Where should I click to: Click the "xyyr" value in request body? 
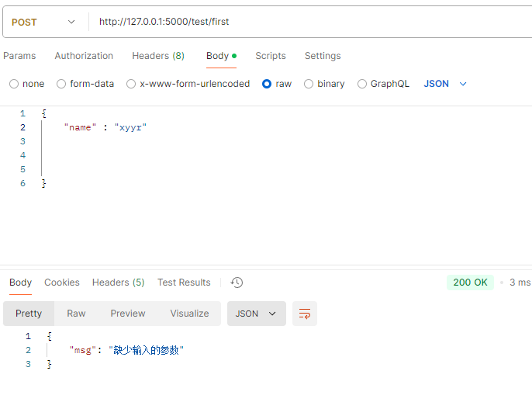click(x=130, y=128)
